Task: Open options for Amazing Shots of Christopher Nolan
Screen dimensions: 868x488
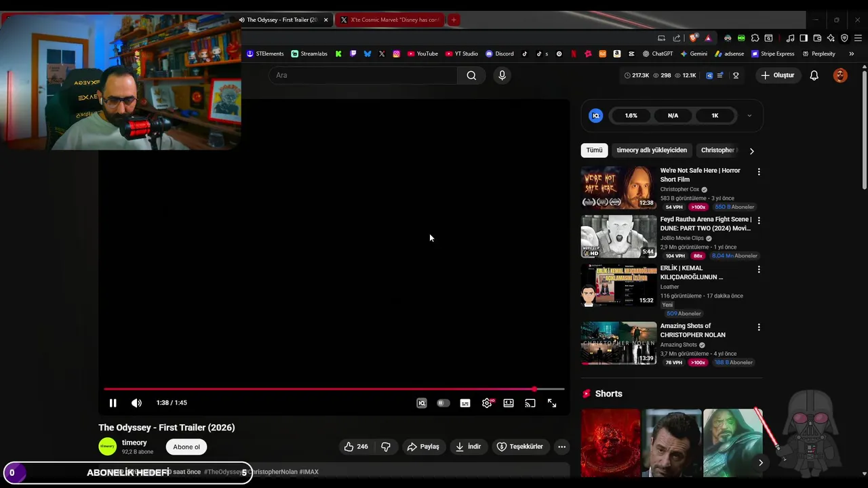Action: point(759,327)
